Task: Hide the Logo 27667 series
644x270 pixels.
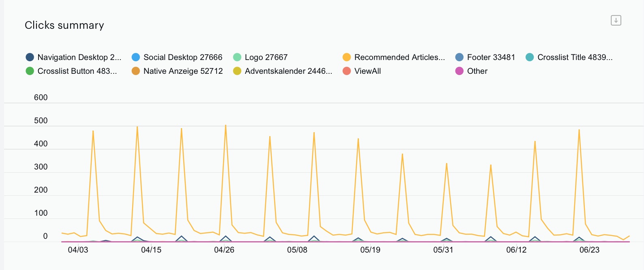Action: point(237,57)
